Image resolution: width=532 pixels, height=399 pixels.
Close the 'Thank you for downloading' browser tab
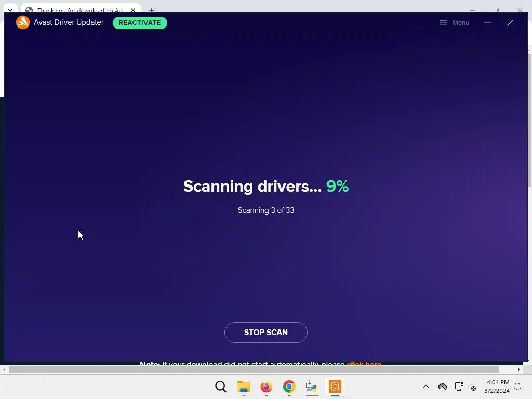pyautogui.click(x=133, y=10)
